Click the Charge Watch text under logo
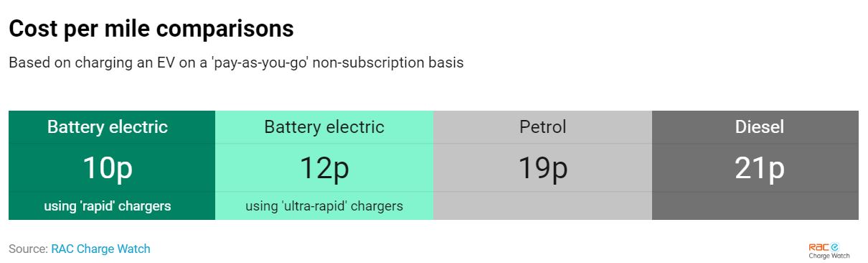Screen dimensions: 868x263 coord(829,256)
